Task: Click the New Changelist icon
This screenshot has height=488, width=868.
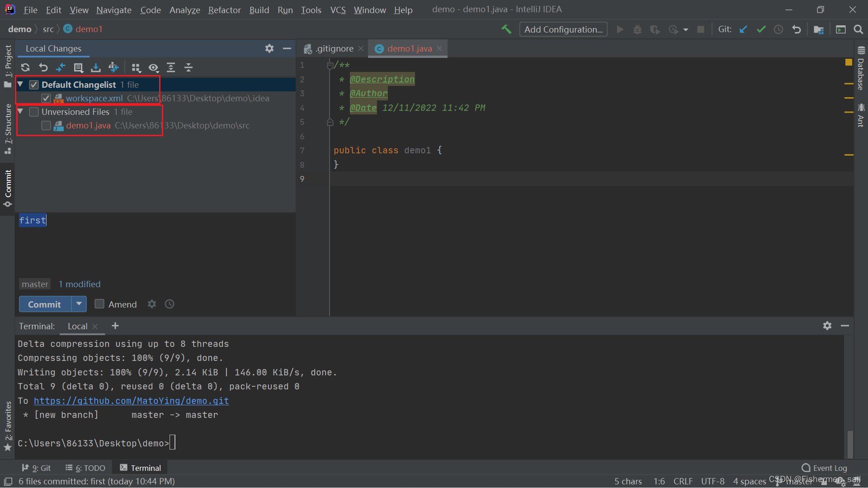Action: point(78,68)
